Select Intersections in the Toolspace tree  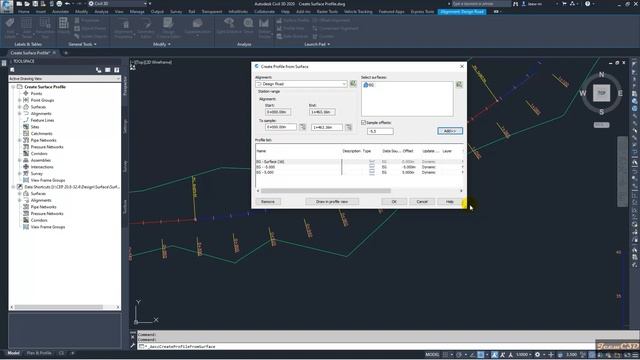click(x=42, y=167)
